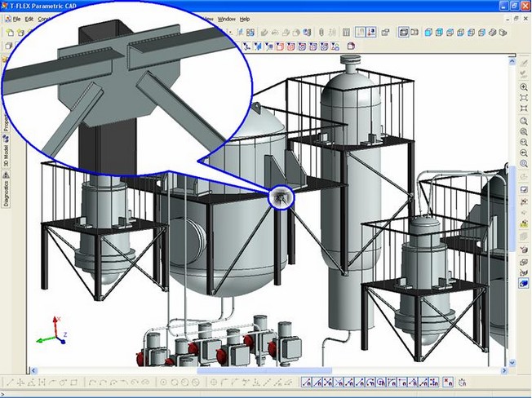Click the vertical scrollbar up arrow

pos(512,58)
